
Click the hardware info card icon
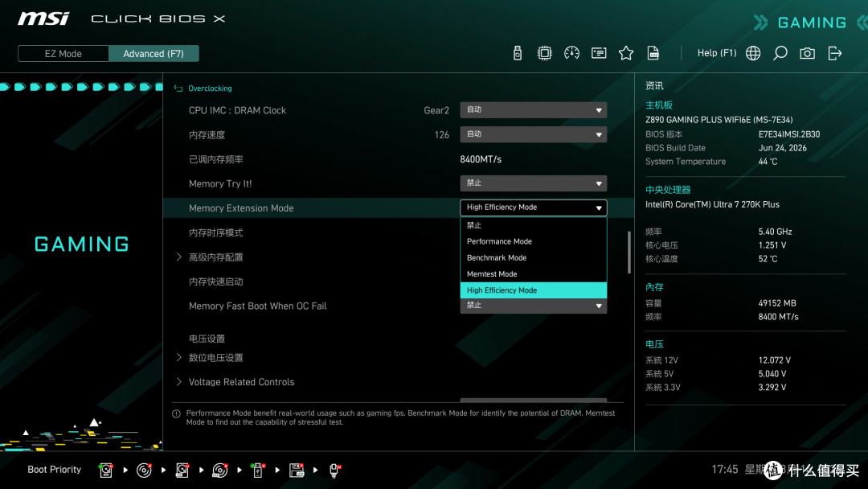coord(599,53)
